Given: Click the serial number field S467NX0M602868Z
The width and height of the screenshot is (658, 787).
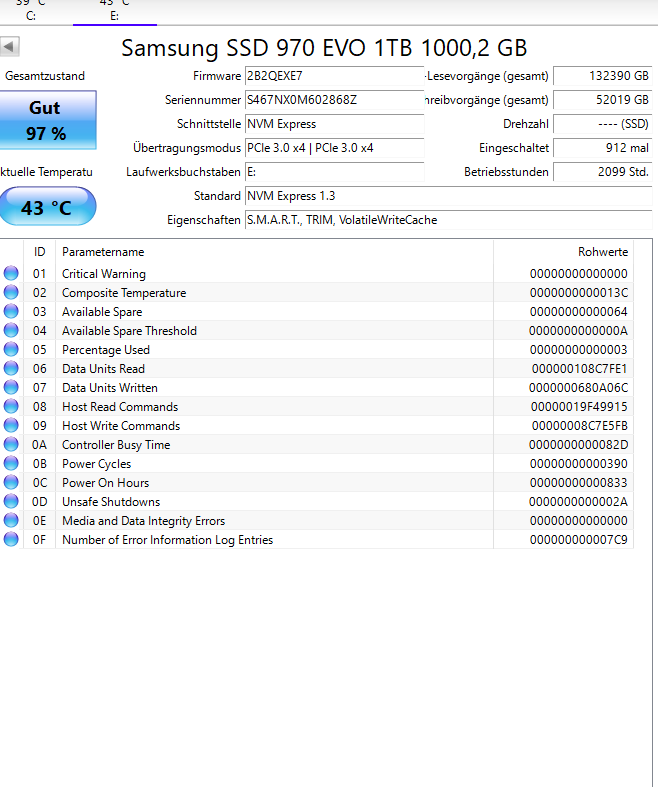Looking at the screenshot, I should [x=334, y=100].
